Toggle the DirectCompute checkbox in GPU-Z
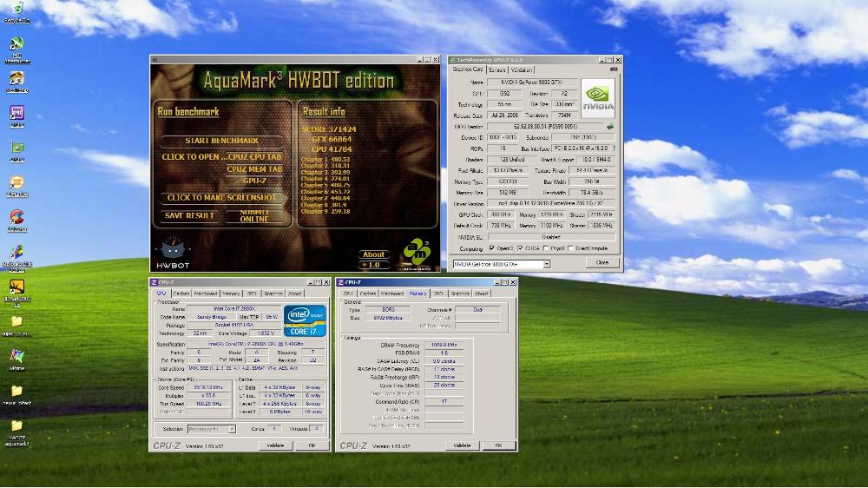Viewport: 868px width, 488px height. tap(571, 248)
